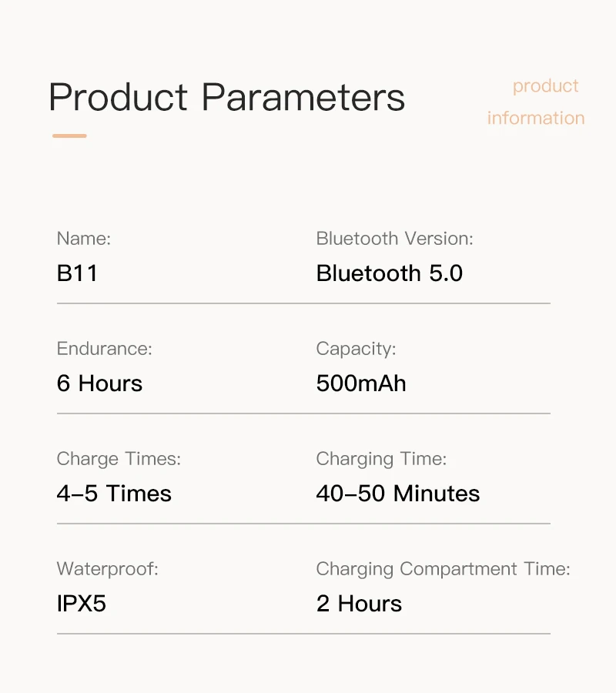The width and height of the screenshot is (616, 693).
Task: Click the B11 name value
Action: tap(77, 273)
